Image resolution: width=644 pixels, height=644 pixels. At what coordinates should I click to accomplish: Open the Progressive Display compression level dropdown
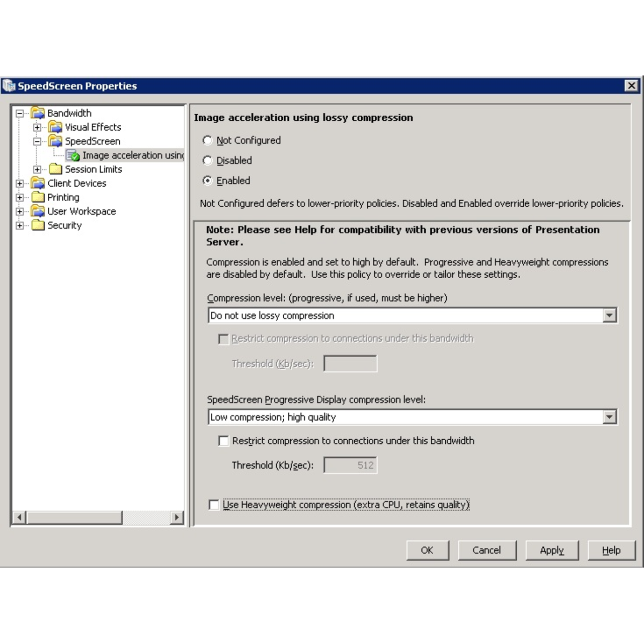(x=610, y=417)
